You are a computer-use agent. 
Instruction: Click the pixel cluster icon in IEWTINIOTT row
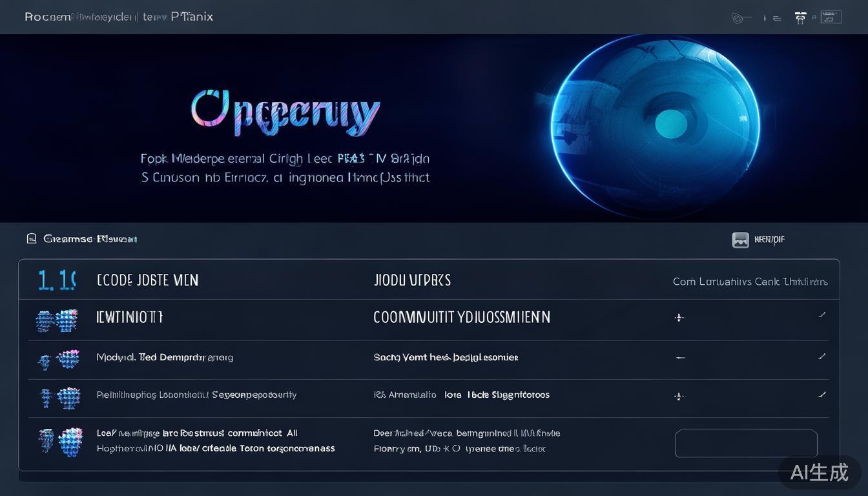pyautogui.click(x=57, y=320)
